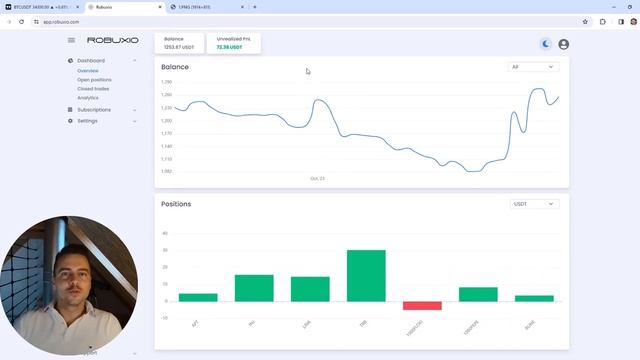Screen dimensions: 640x360
Task: Click the last position bar on right
Action: point(534,298)
